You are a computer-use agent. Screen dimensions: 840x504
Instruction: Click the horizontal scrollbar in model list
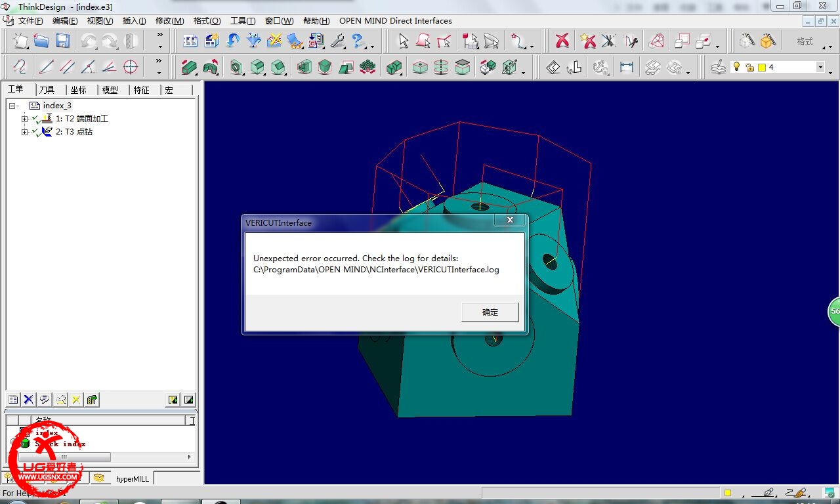pos(64,457)
